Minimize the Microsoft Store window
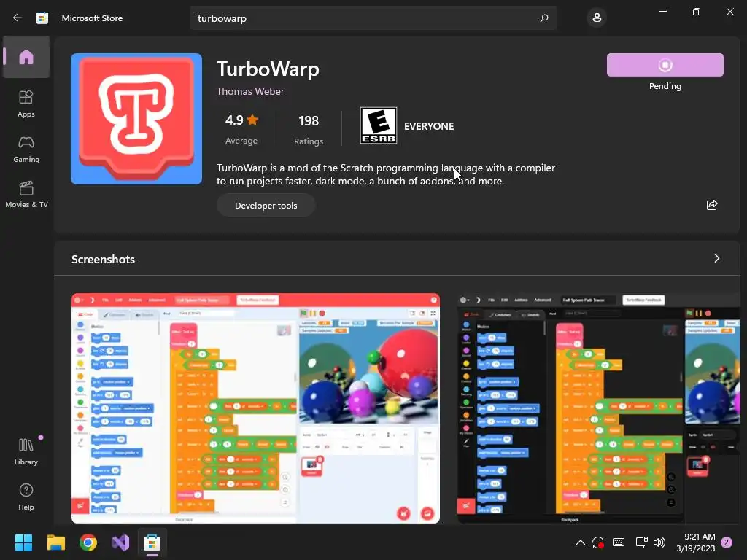The width and height of the screenshot is (747, 560). 662,12
